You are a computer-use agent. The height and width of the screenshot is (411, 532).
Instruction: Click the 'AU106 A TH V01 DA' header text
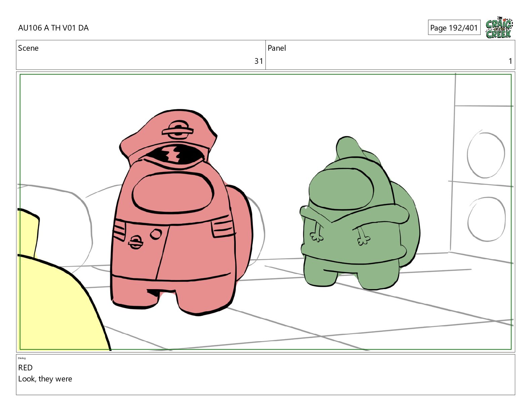pos(53,28)
